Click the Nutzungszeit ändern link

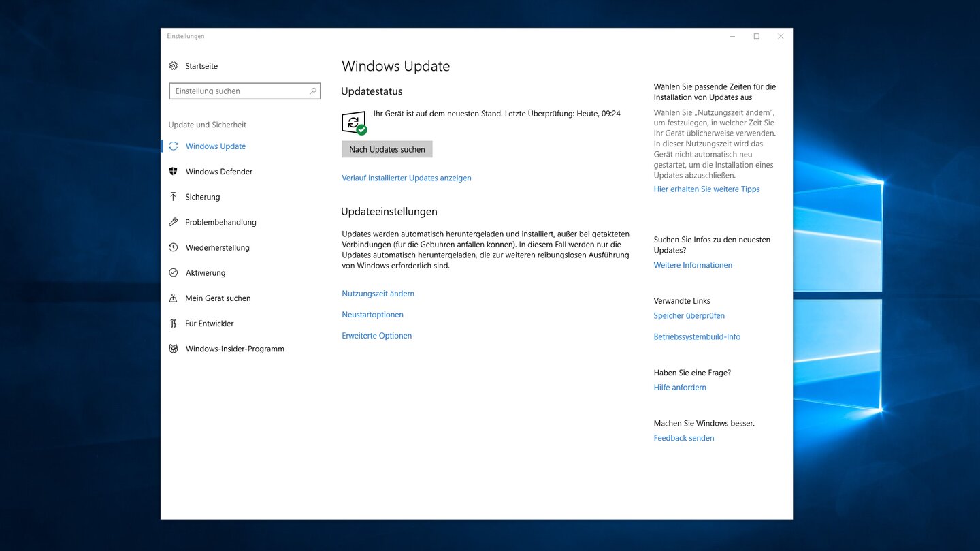coord(378,294)
